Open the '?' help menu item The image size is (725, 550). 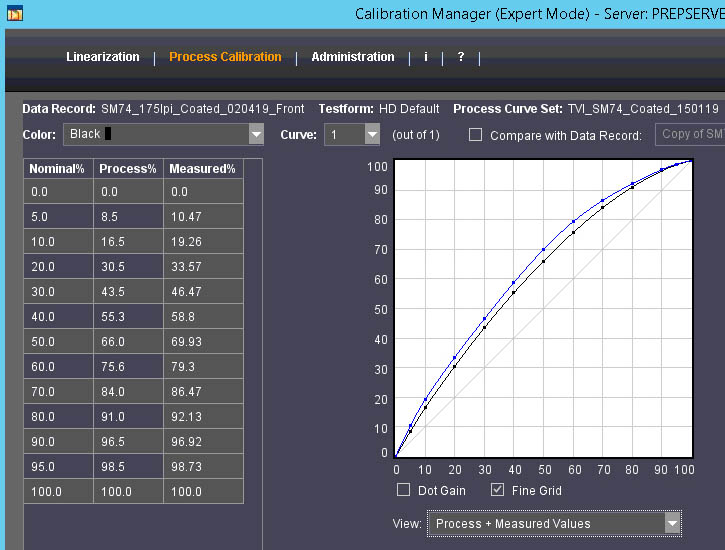point(461,57)
